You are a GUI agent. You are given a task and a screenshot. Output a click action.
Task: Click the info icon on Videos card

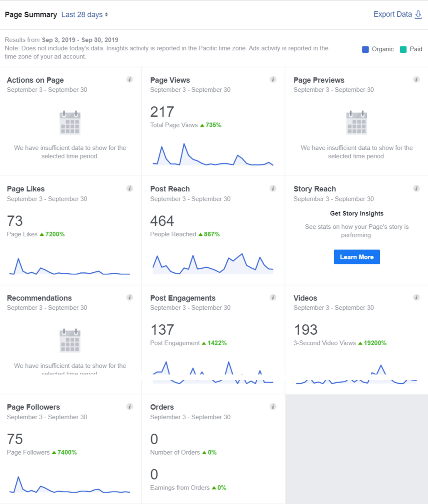(416, 297)
